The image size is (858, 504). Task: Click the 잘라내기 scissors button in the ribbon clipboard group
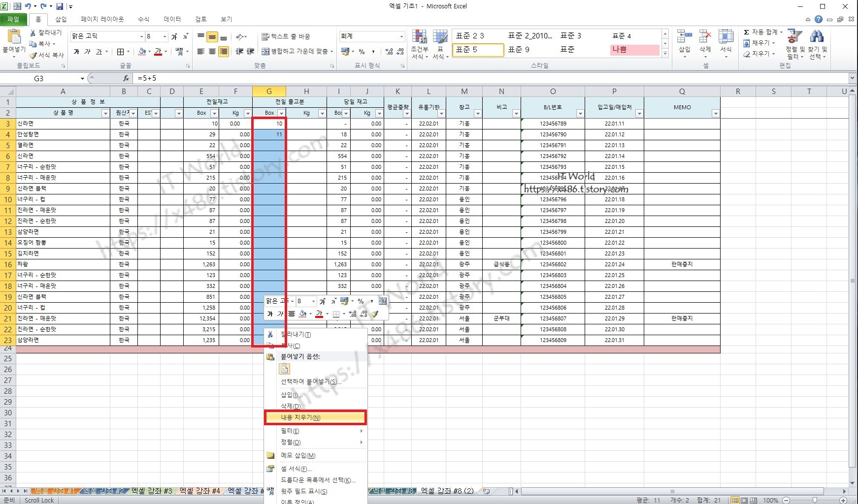[46, 32]
